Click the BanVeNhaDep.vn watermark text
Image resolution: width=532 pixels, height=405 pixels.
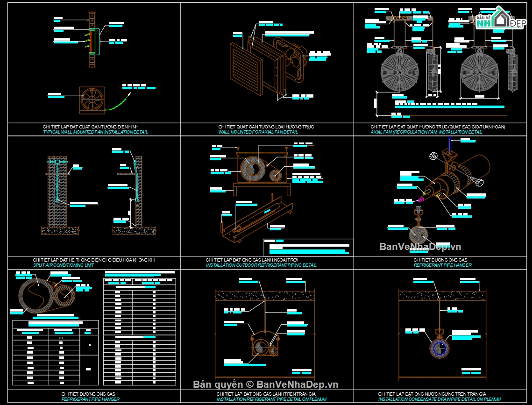[x=420, y=247]
